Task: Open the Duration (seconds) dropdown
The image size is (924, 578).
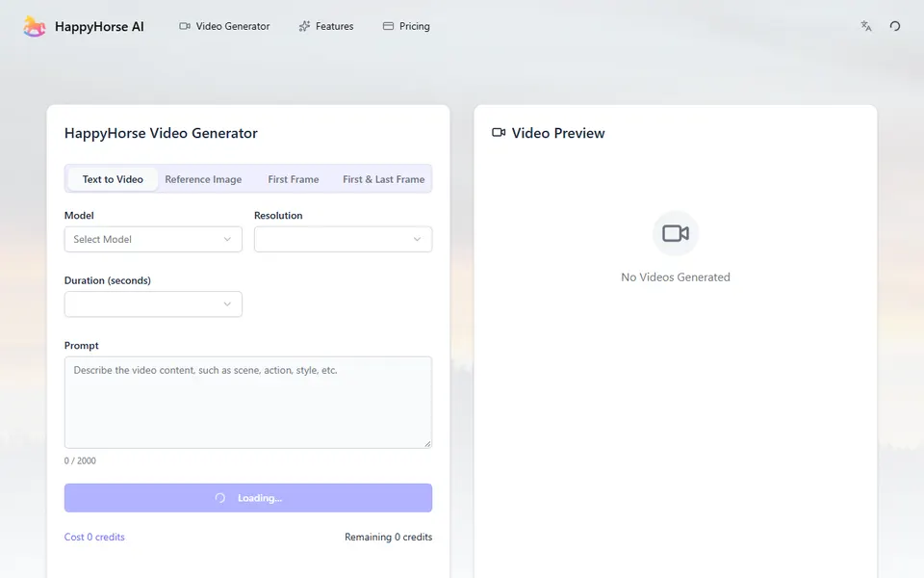Action: click(x=153, y=304)
